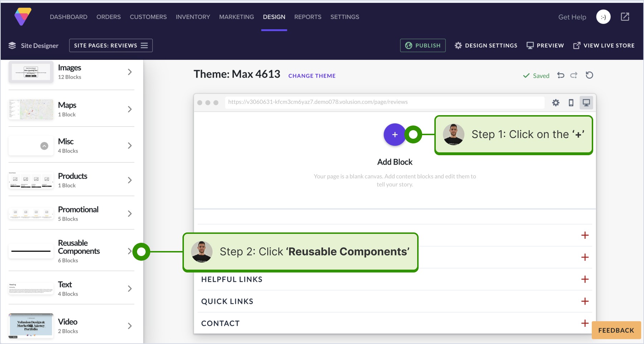Click the Get Help link
The image size is (644, 344).
click(x=572, y=17)
